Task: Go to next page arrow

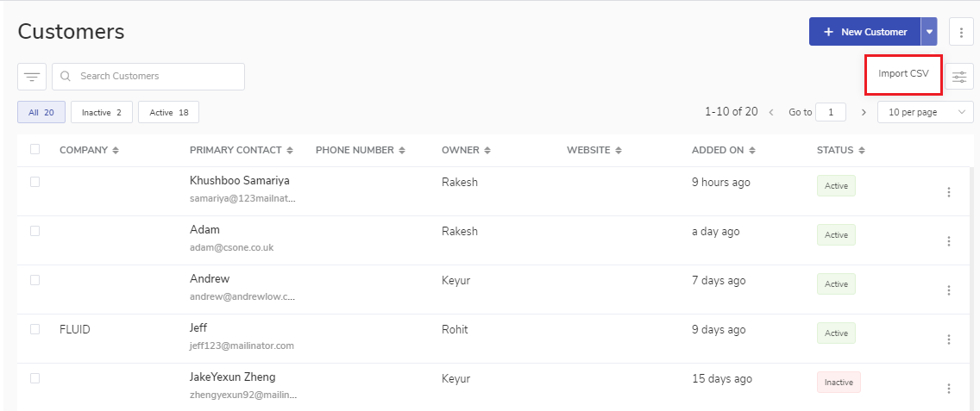Action: point(864,112)
